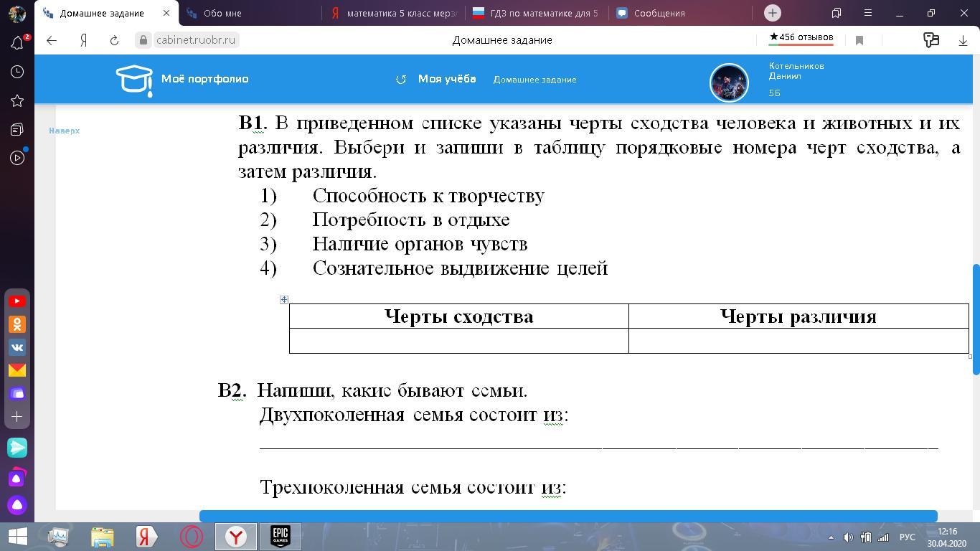Show hidden system tray icons

point(831,537)
